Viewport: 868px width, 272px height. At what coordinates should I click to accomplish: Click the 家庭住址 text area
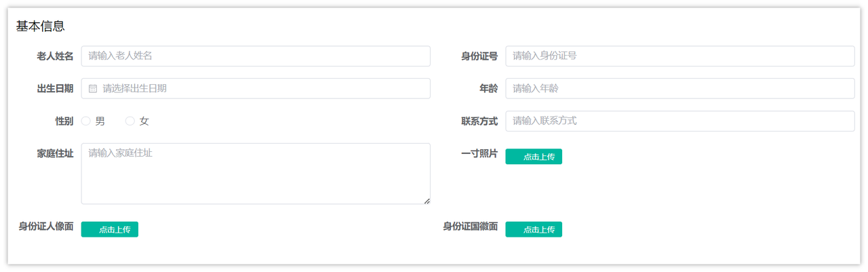[x=256, y=174]
